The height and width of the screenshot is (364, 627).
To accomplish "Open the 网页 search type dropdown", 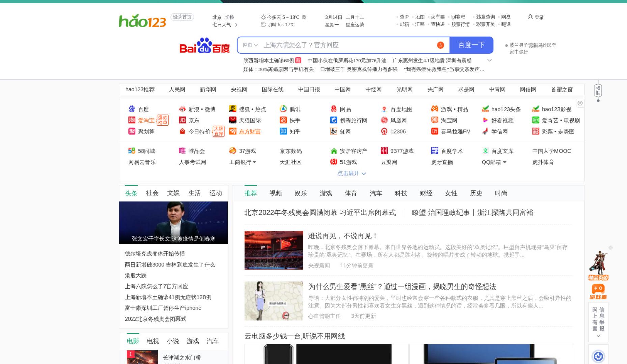I will pyautogui.click(x=250, y=45).
